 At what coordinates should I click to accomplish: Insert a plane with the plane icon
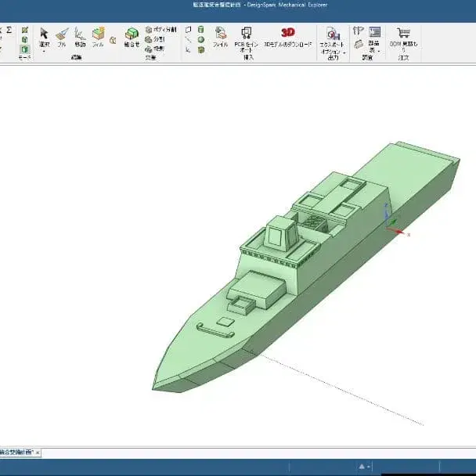(x=188, y=30)
